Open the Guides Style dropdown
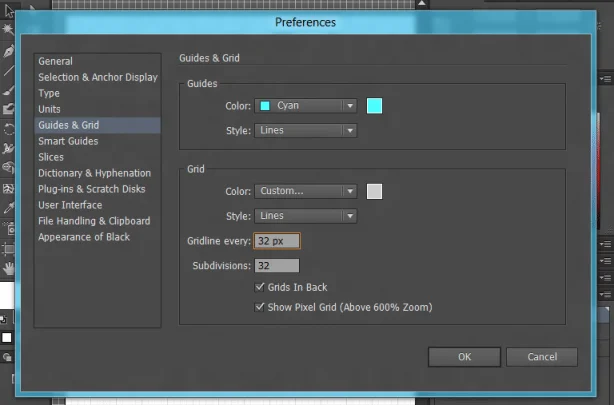The width and height of the screenshot is (614, 405). pos(305,130)
